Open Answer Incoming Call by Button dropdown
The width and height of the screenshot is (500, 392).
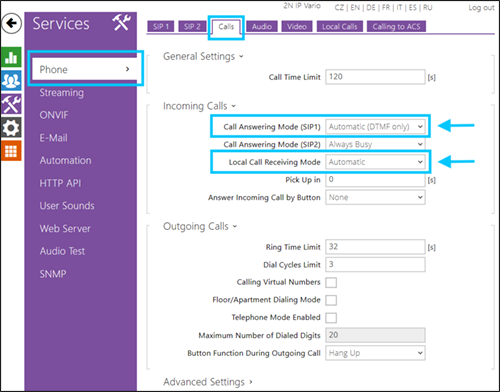[x=375, y=197]
